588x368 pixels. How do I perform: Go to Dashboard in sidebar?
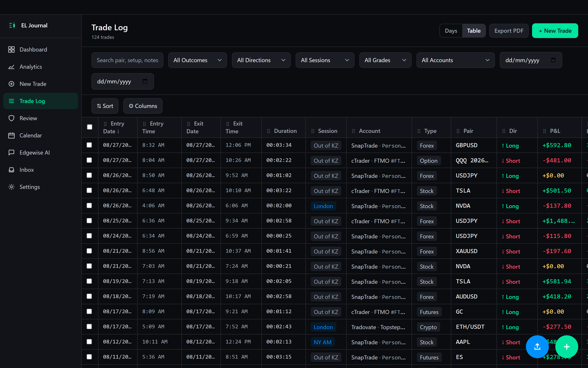41,49
